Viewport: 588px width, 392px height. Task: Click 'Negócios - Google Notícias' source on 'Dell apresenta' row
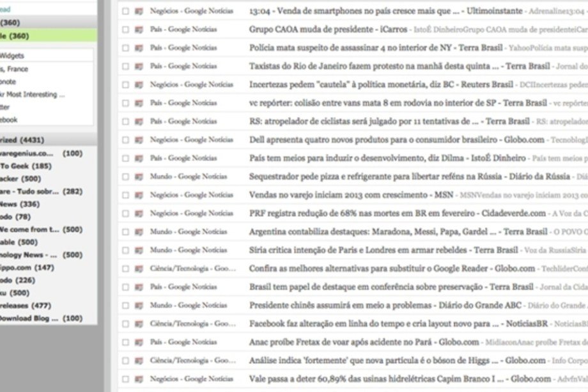(192, 139)
